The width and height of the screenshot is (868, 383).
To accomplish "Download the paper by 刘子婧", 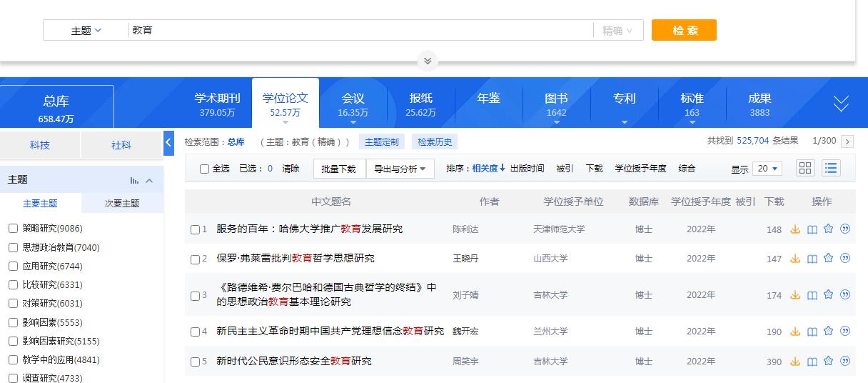I will [795, 295].
